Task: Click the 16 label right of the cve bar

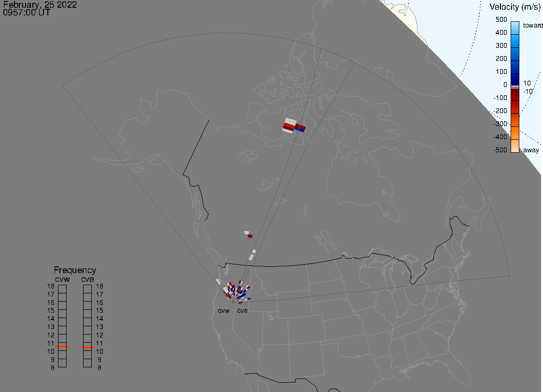Action: pyautogui.click(x=100, y=302)
